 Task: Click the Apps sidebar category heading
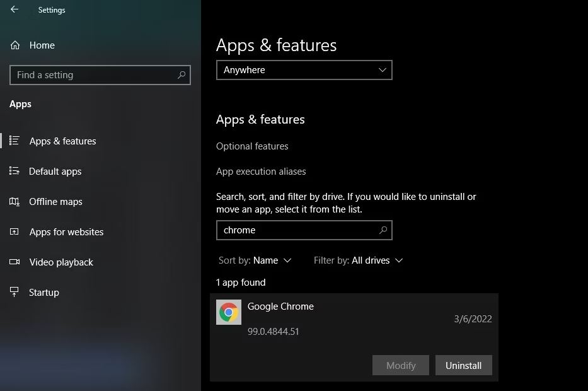click(x=20, y=104)
